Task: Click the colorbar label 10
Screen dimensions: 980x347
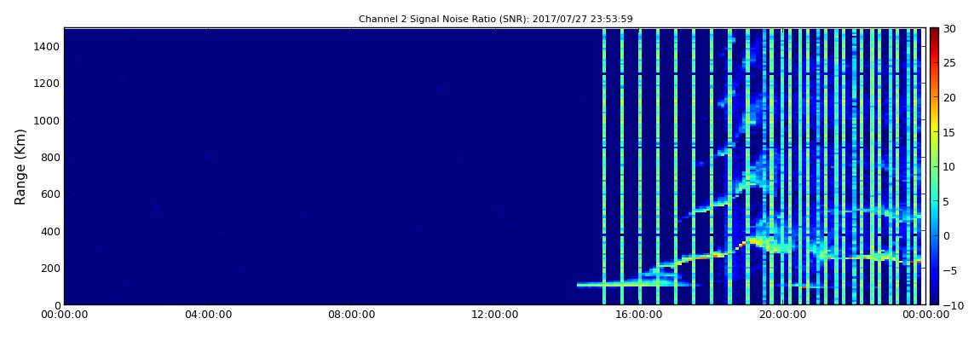Action: pyautogui.click(x=949, y=167)
